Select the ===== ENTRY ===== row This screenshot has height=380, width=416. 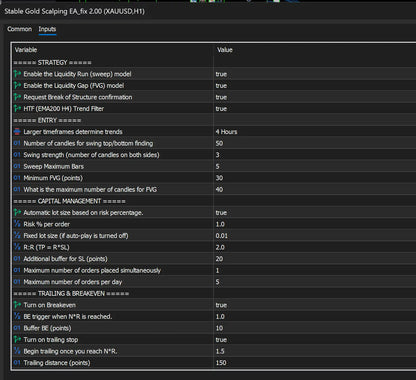213,120
